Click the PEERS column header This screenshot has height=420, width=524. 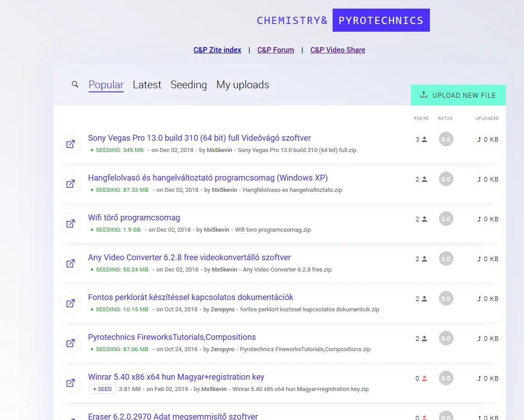[x=421, y=118]
